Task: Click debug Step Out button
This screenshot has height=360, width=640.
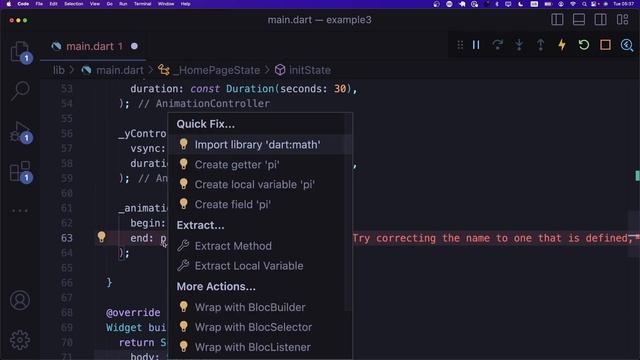Action: click(x=540, y=44)
